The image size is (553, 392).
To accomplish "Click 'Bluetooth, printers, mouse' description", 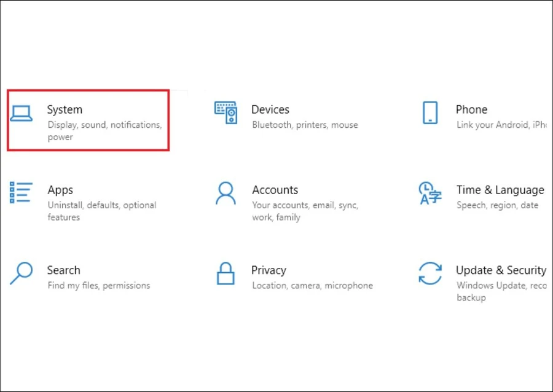I will click(305, 125).
